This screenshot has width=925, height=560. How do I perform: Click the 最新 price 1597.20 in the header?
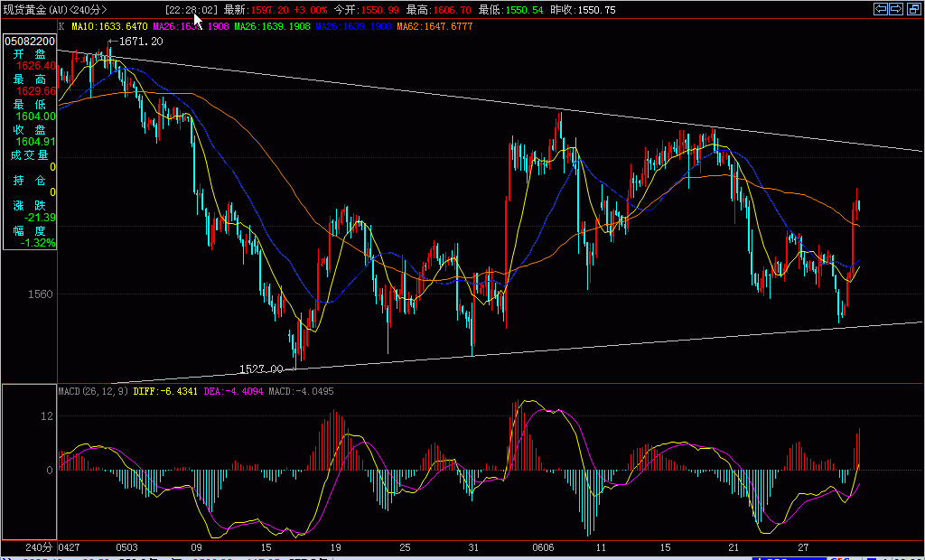click(x=271, y=10)
